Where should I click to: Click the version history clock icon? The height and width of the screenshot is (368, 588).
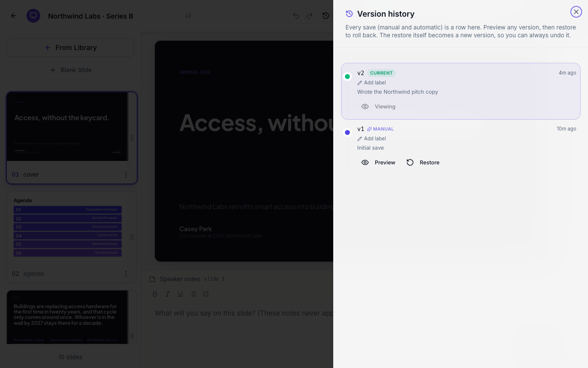[x=326, y=16]
